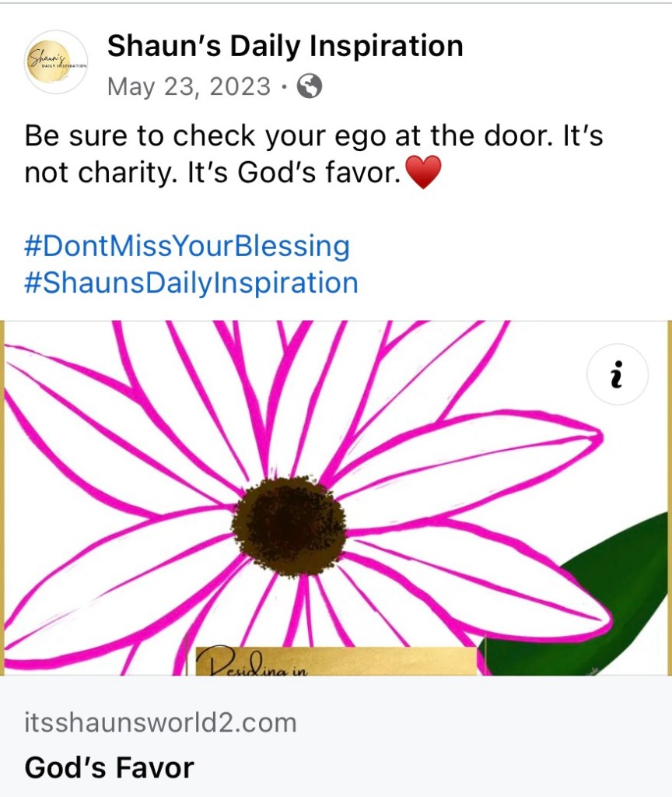Click the globe public audience icon
Screen dimensions: 672x797
pyautogui.click(x=309, y=86)
